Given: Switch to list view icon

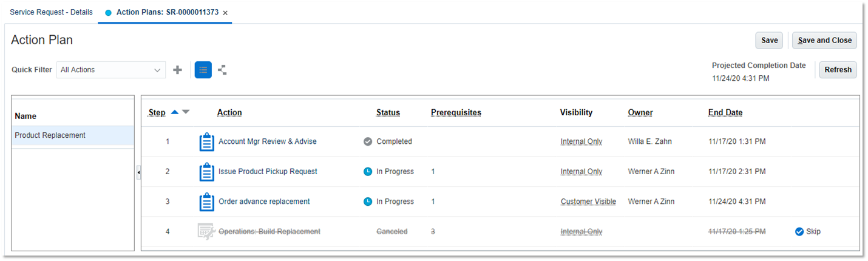Looking at the screenshot, I should [x=203, y=70].
